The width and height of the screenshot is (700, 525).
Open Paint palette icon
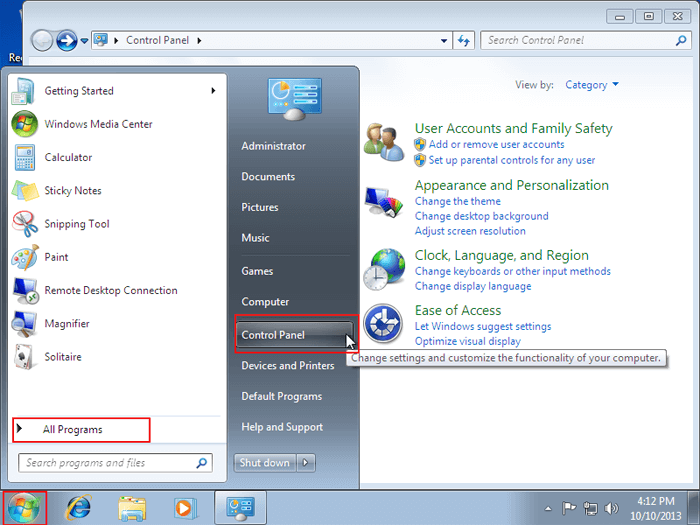[25, 257]
